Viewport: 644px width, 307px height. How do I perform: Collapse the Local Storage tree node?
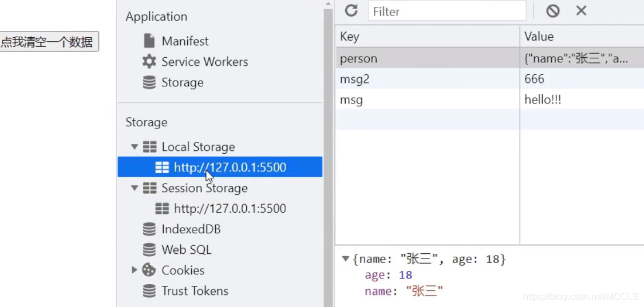(x=135, y=147)
